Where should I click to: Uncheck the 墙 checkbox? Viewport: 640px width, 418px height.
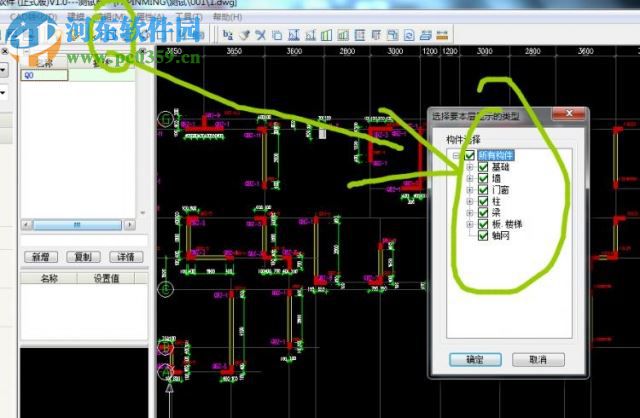click(x=483, y=178)
